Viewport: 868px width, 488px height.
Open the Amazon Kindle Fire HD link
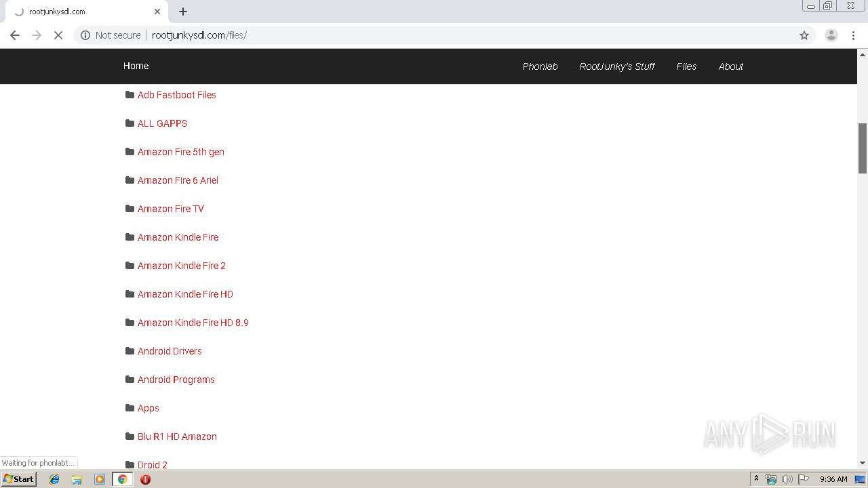coord(185,294)
